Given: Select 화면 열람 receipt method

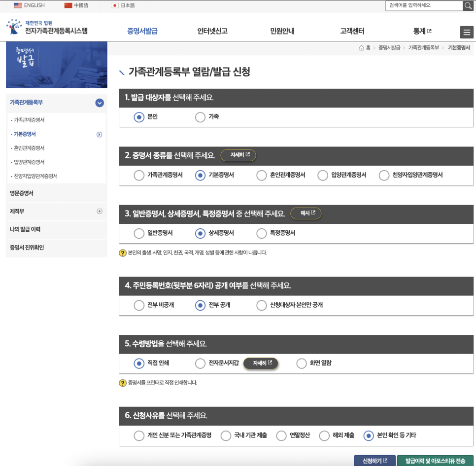Looking at the screenshot, I should point(302,363).
